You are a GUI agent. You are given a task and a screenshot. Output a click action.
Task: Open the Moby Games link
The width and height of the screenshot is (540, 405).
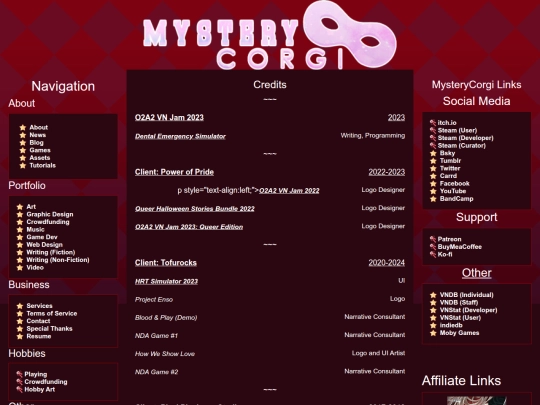(459, 333)
